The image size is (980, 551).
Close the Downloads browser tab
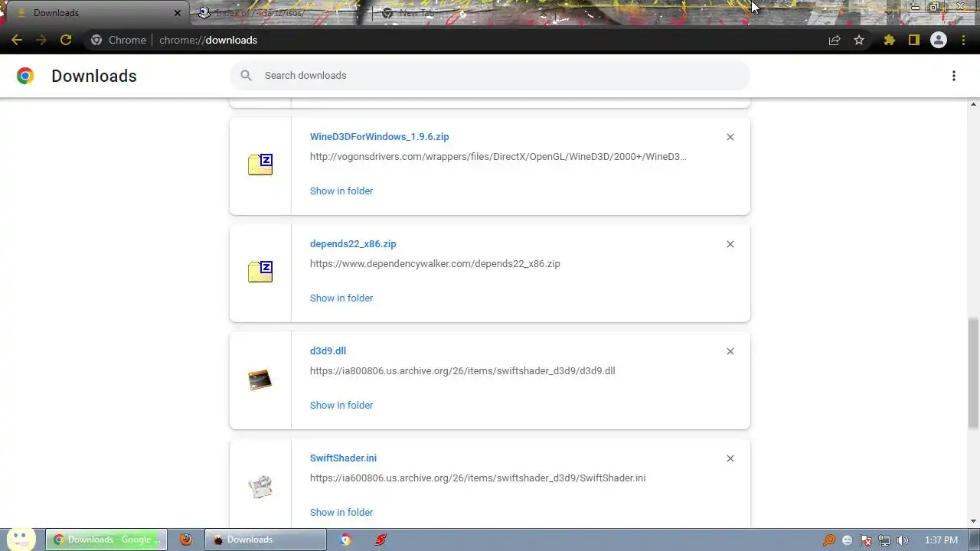(178, 13)
